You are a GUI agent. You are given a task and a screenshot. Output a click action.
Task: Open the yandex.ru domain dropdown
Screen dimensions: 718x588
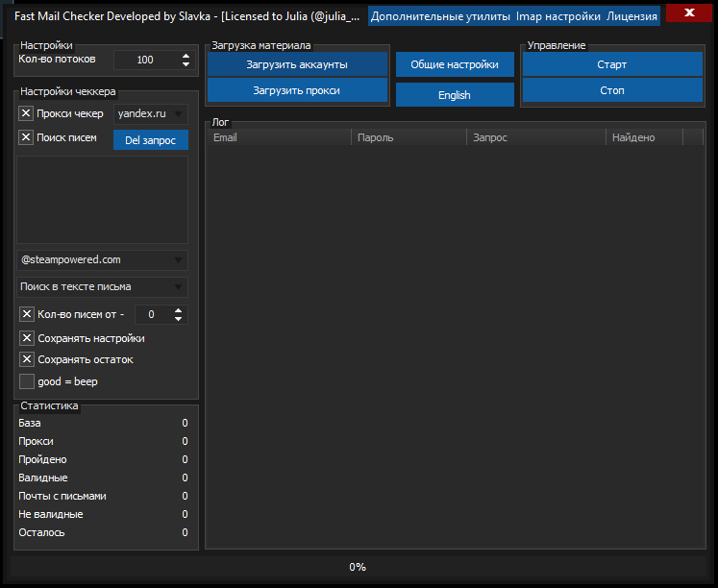coord(150,113)
